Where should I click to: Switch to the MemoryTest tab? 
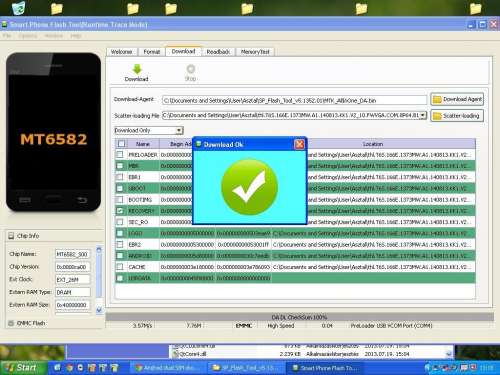(x=255, y=52)
